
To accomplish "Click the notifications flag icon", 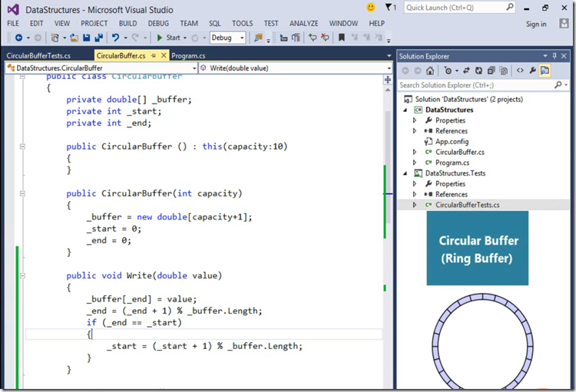I will (390, 8).
